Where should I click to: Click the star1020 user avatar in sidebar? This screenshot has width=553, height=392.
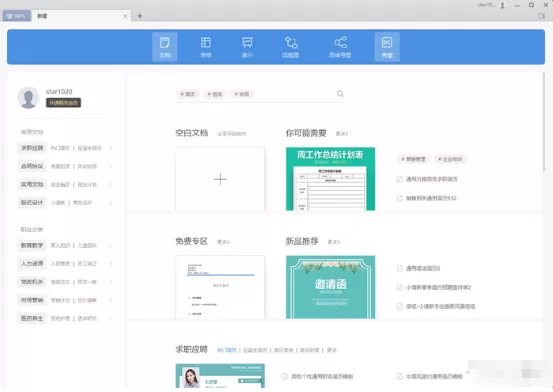pyautogui.click(x=28, y=97)
